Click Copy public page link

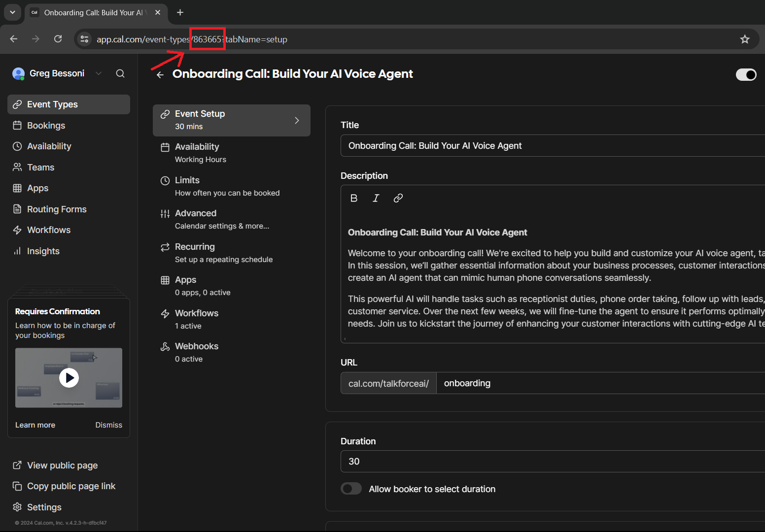(71, 486)
